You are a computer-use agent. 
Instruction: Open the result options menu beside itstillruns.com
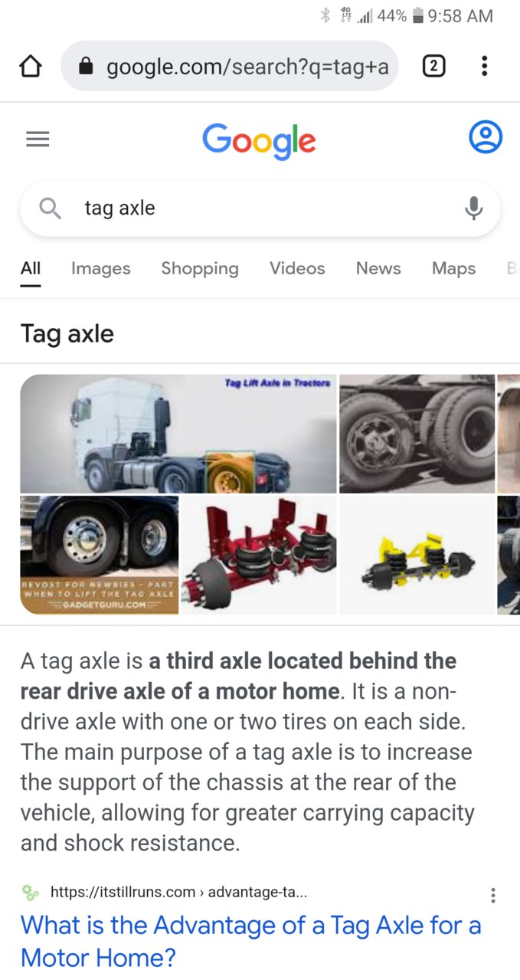(x=493, y=895)
